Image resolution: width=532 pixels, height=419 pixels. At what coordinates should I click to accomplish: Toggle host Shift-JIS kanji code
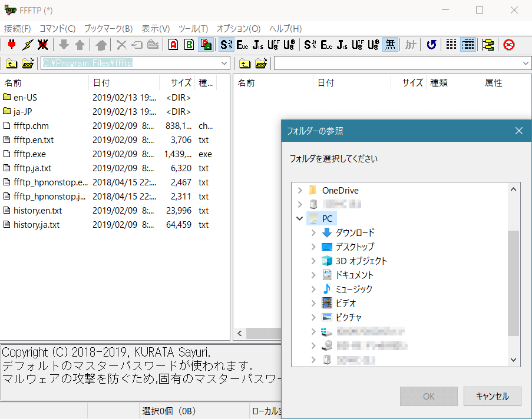tap(310, 45)
